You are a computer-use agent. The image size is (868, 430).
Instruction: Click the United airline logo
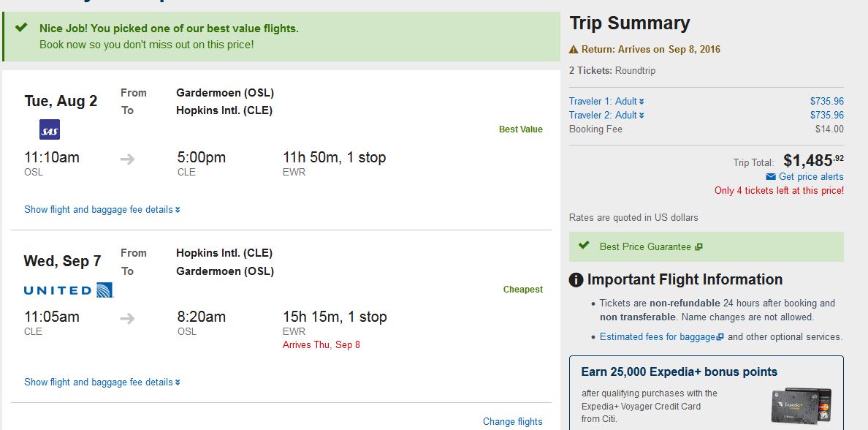tap(69, 290)
